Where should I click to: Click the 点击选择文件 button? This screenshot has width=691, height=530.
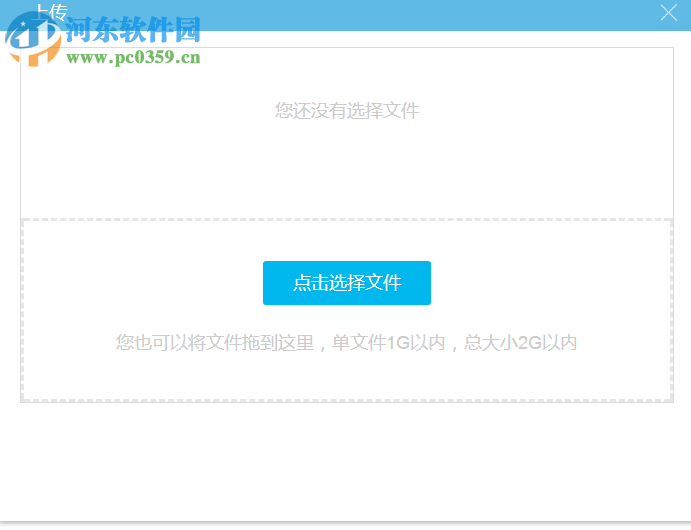(x=347, y=283)
